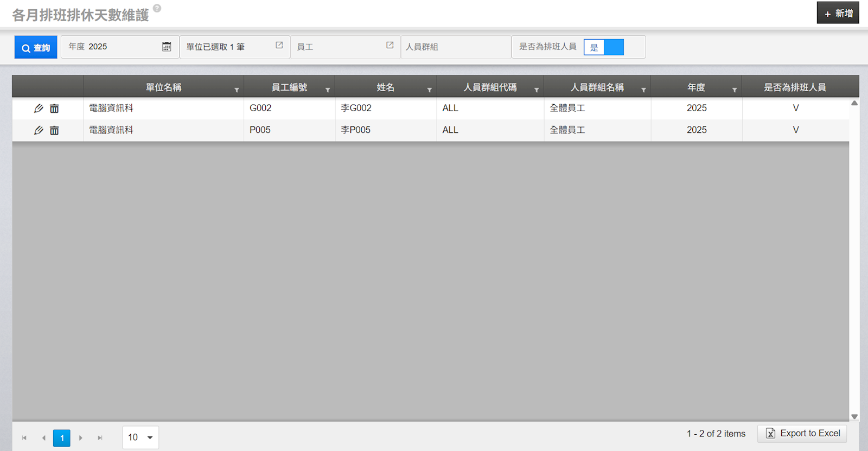Select the 李P005 name cell

click(x=386, y=130)
